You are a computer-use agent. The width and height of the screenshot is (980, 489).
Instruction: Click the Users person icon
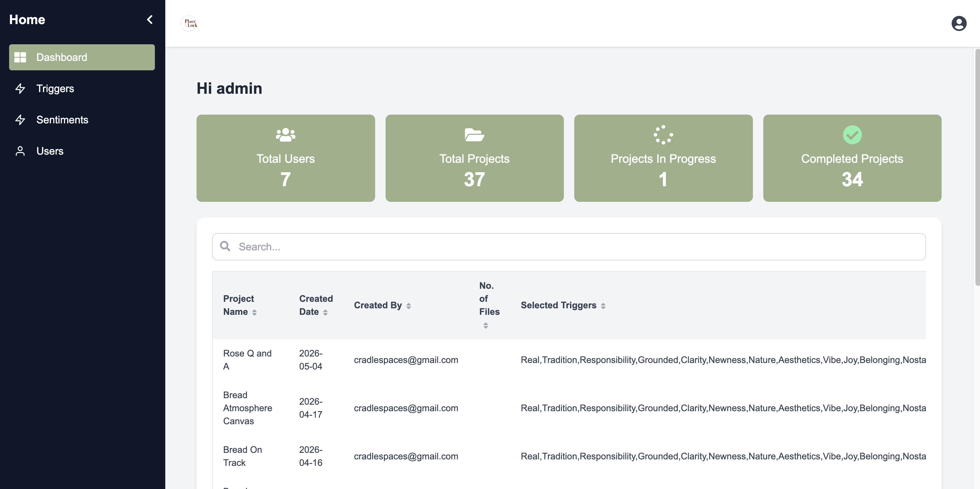click(x=20, y=151)
